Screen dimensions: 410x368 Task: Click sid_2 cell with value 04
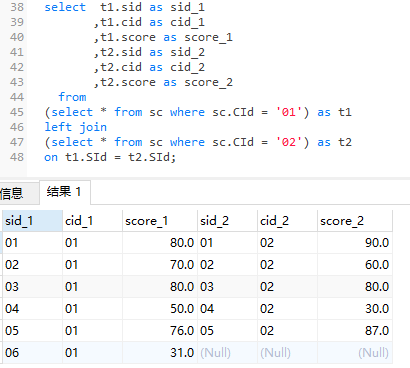coord(227,309)
